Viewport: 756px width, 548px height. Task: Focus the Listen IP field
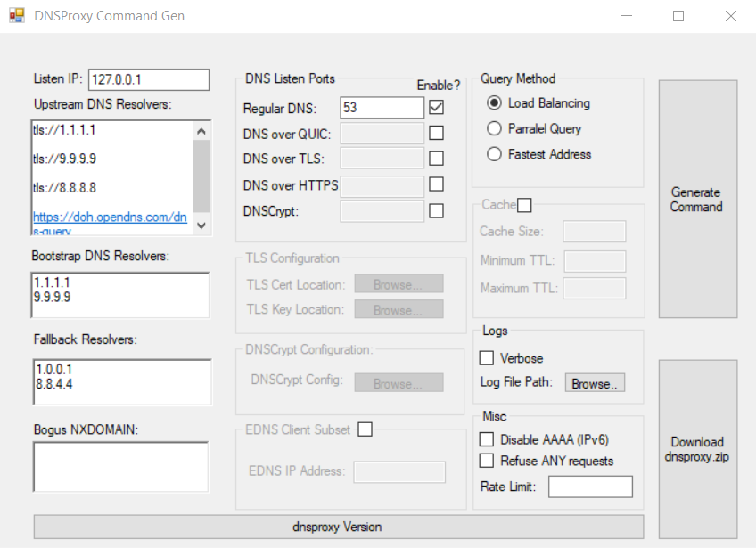tap(149, 79)
